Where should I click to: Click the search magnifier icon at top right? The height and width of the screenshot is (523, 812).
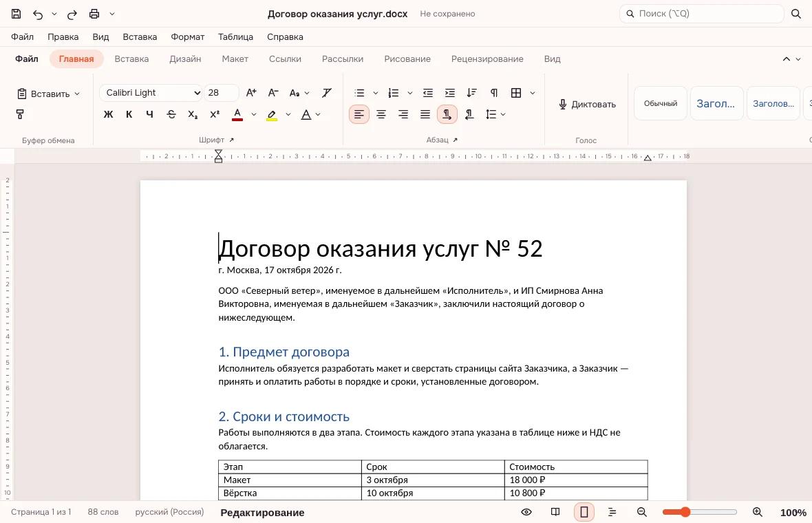[x=796, y=14]
